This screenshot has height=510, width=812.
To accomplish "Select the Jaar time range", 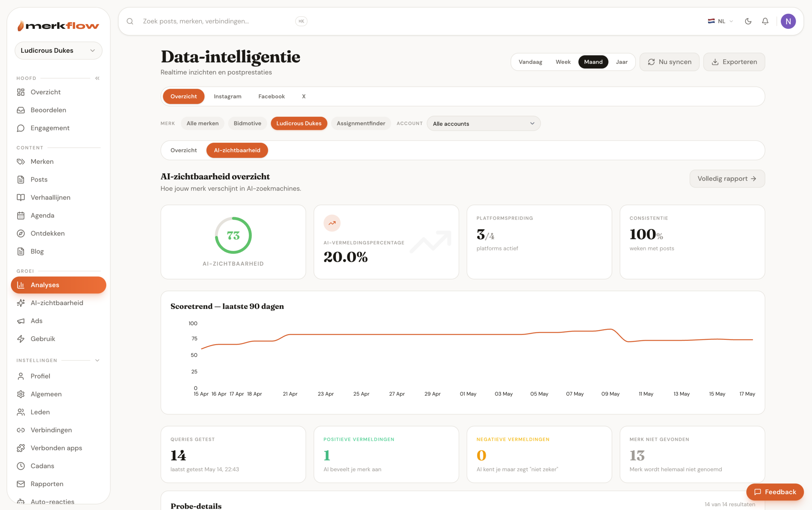I will click(x=622, y=62).
